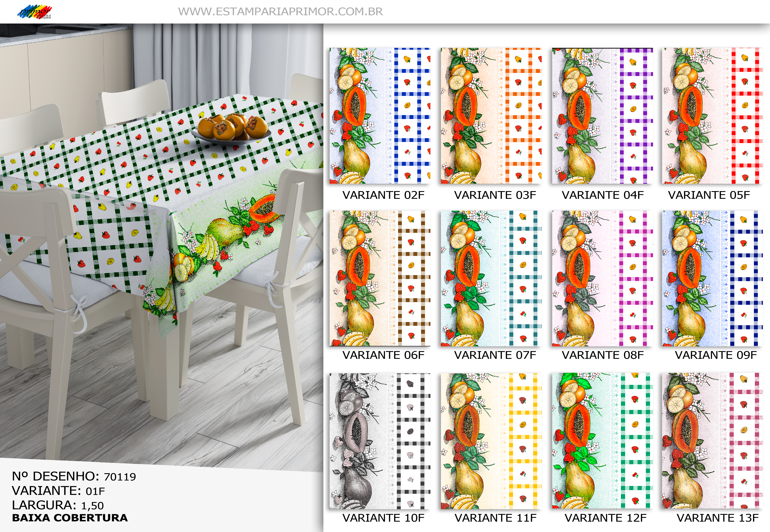The image size is (770, 532).
Task: Click the 'VARIANTE 12F' label
Action: (605, 518)
